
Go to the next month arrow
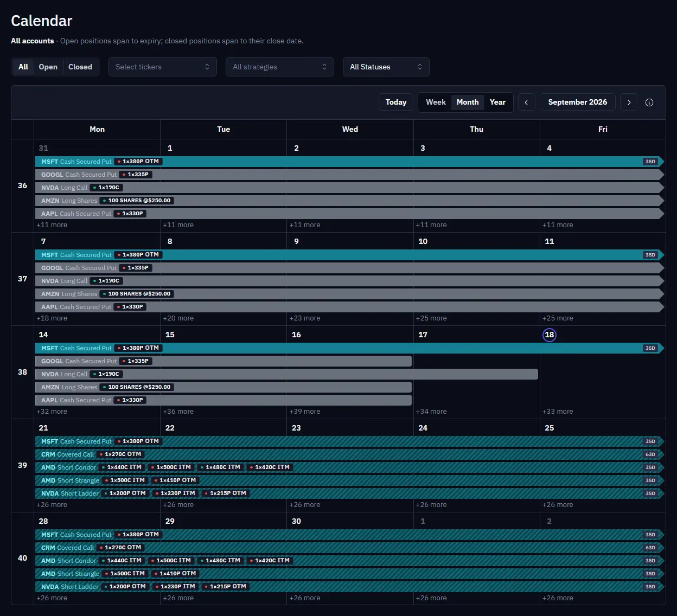(x=629, y=102)
